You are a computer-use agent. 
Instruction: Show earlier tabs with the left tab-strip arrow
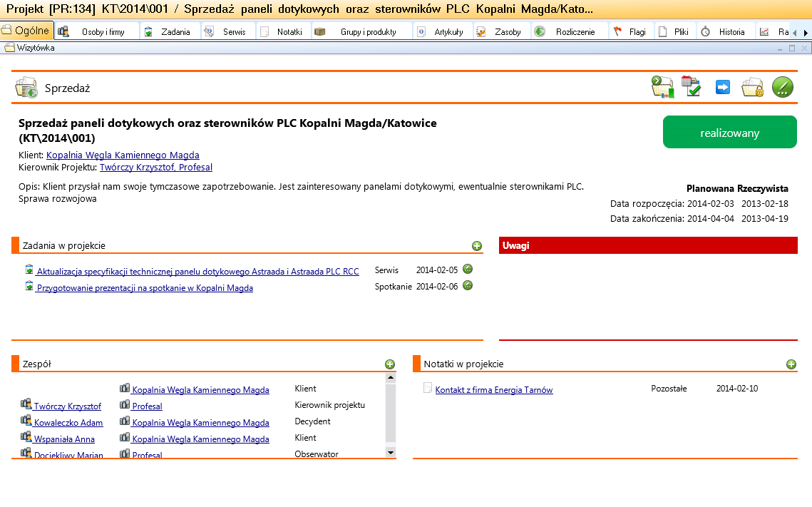point(795,33)
